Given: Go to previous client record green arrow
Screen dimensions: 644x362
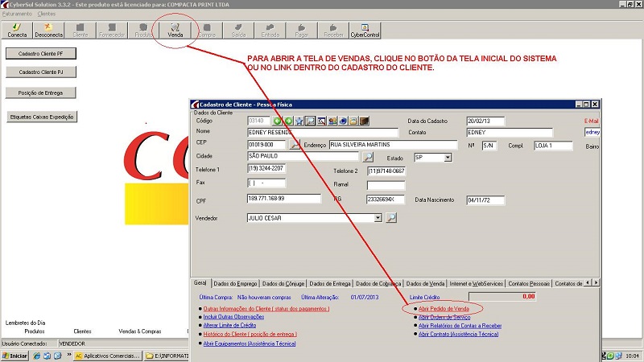Looking at the screenshot, I should point(278,121).
